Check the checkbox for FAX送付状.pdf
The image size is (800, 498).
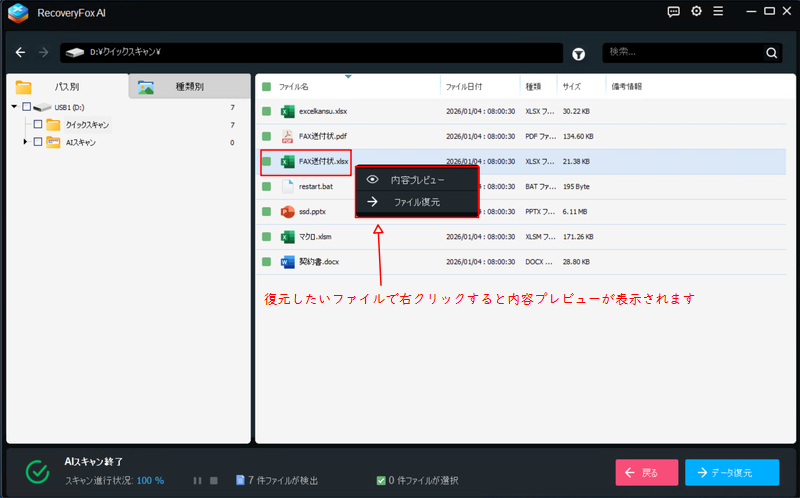pos(266,136)
